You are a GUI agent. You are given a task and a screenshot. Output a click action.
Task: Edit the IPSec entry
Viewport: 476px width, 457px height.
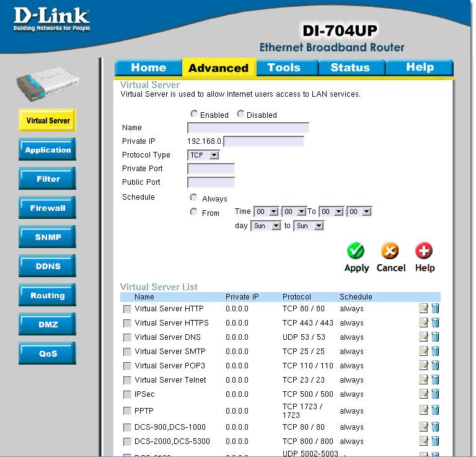click(x=423, y=394)
